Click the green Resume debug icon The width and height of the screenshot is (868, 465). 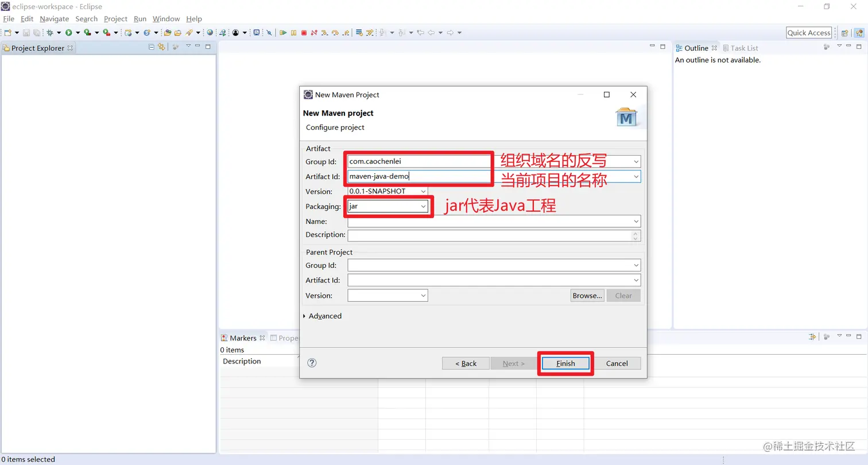(x=283, y=33)
